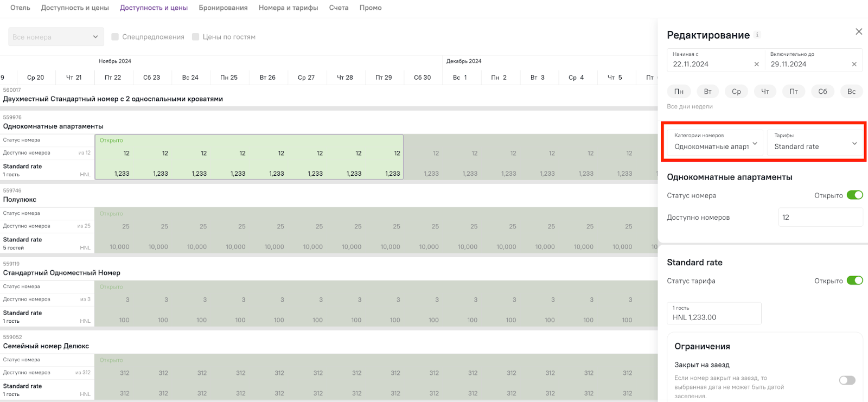Screen dimensions: 868x402
Task: Select Однокомнатные апартаменты row title in grid
Action: (53, 126)
